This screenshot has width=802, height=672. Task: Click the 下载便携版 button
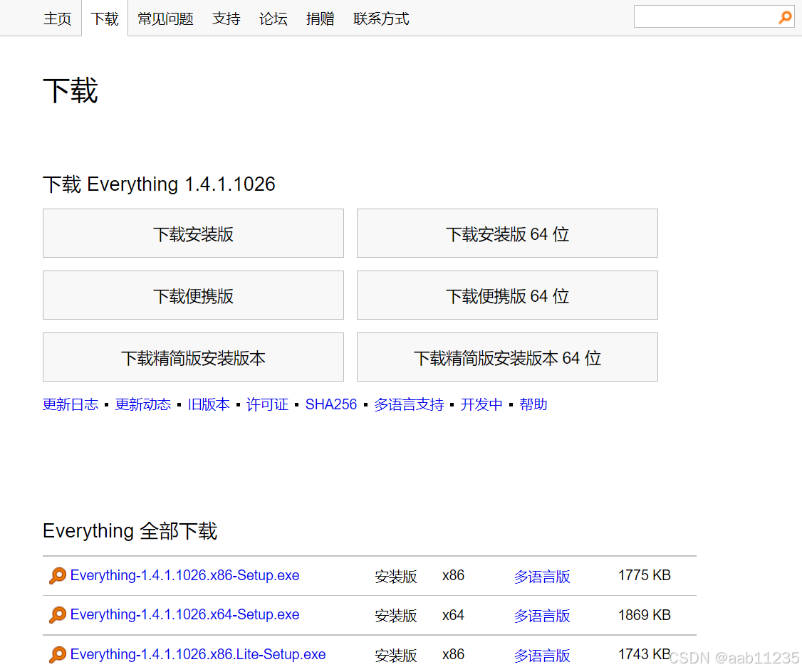point(193,295)
